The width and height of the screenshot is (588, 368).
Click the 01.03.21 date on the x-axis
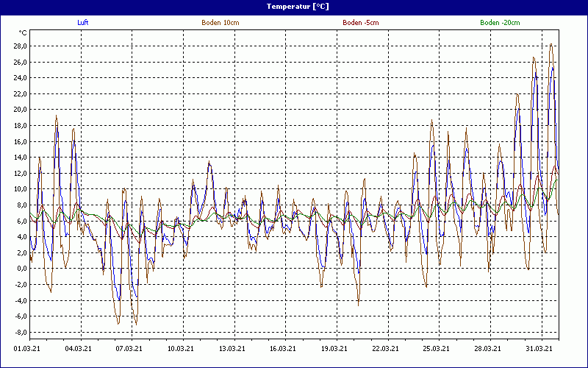pyautogui.click(x=27, y=350)
